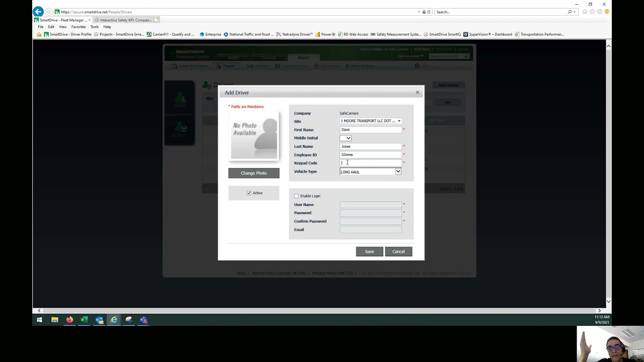Open Power BI bookmark
Screen dimensions: 644x362
[326, 34]
